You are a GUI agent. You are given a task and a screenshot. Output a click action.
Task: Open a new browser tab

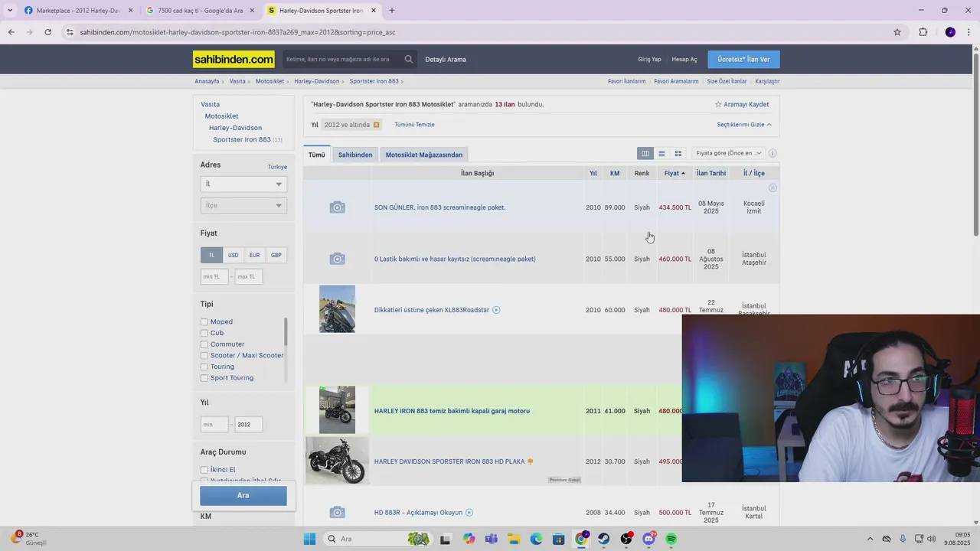(392, 11)
